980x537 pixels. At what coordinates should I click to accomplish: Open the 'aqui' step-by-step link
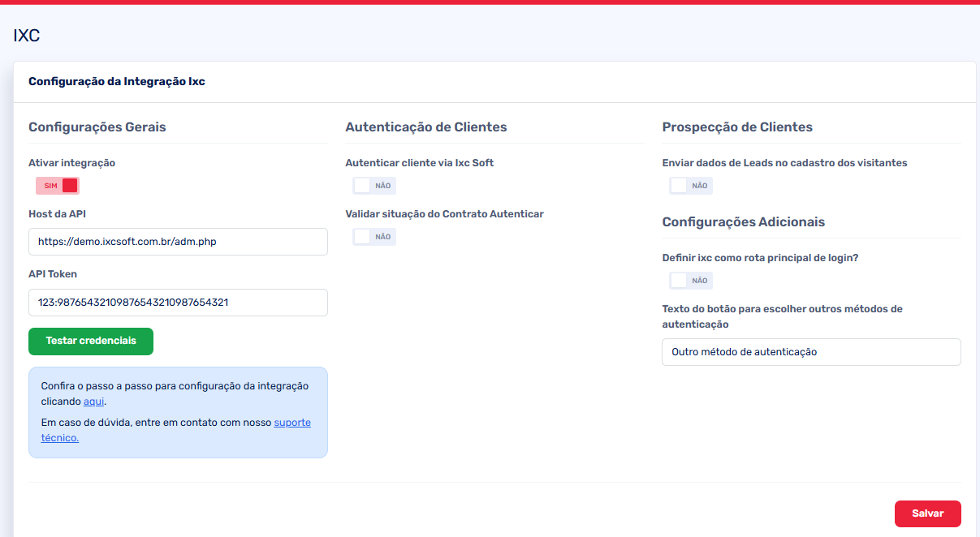94,402
